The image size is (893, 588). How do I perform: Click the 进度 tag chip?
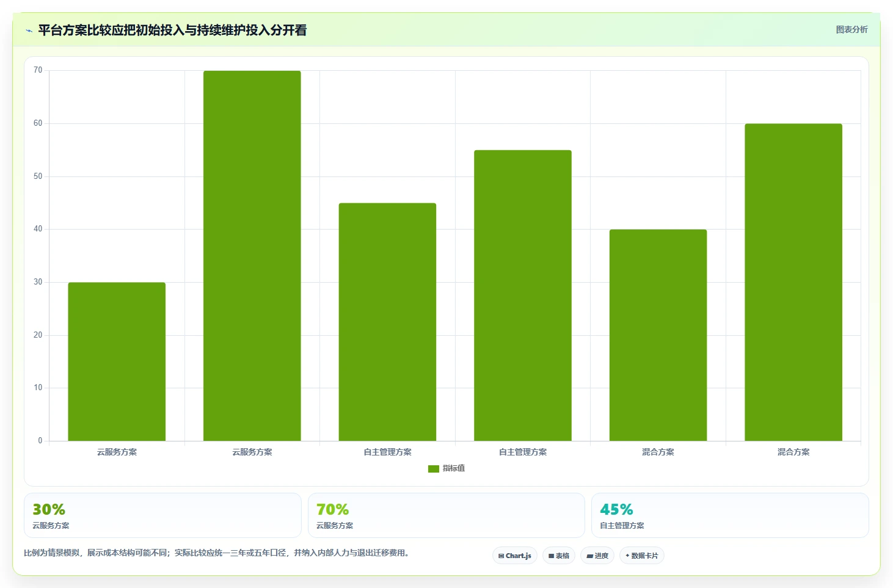point(597,556)
